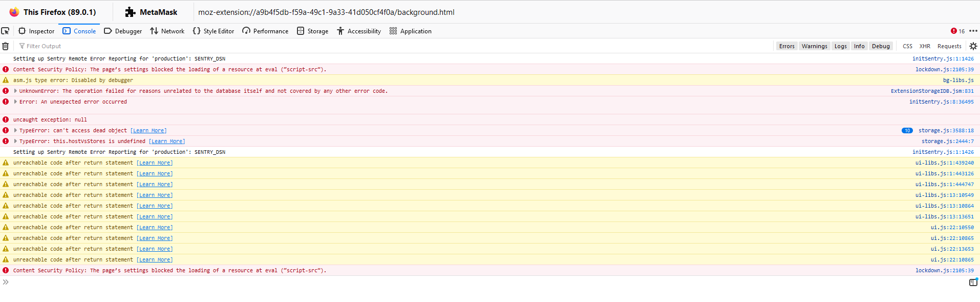Toggle the Requests filter
The width and height of the screenshot is (980, 302).
tap(949, 46)
